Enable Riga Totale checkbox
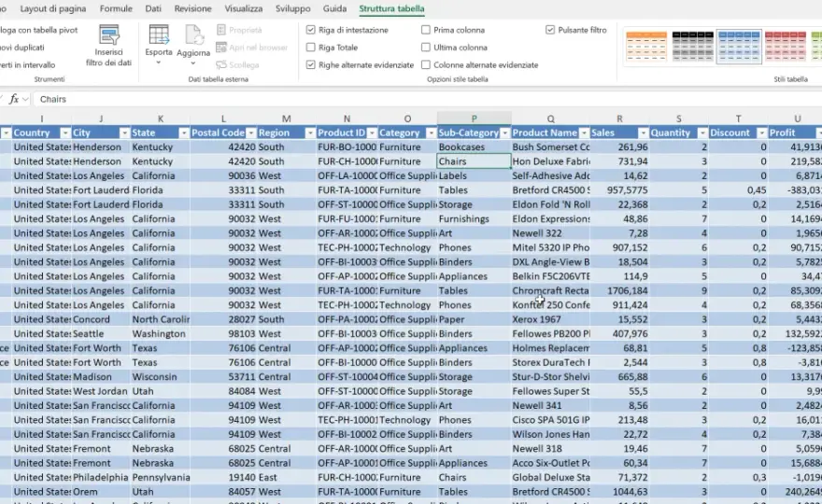822x504 pixels. 311,48
